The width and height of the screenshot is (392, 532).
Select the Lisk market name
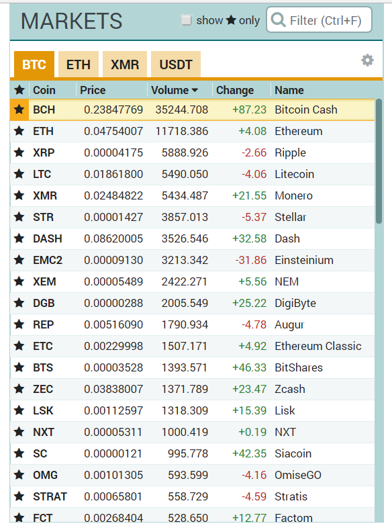285,410
